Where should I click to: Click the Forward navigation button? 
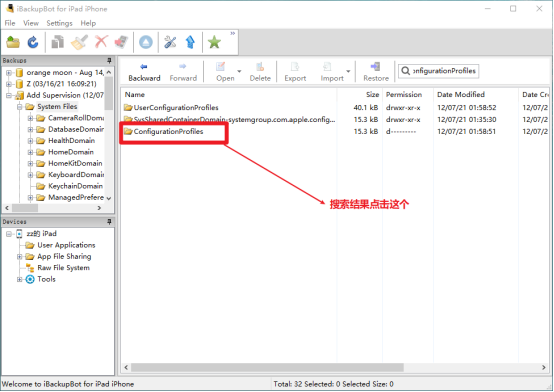[x=183, y=72]
